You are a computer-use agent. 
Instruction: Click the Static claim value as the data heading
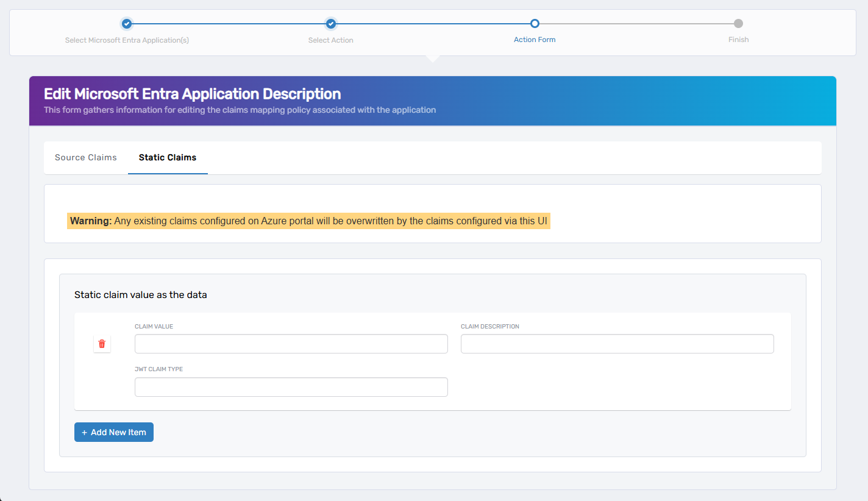140,294
